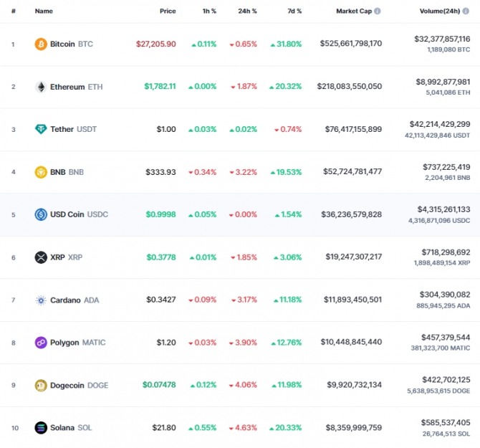The image size is (480, 448).
Task: Click the Cardano ADA icon
Action: pyautogui.click(x=41, y=300)
